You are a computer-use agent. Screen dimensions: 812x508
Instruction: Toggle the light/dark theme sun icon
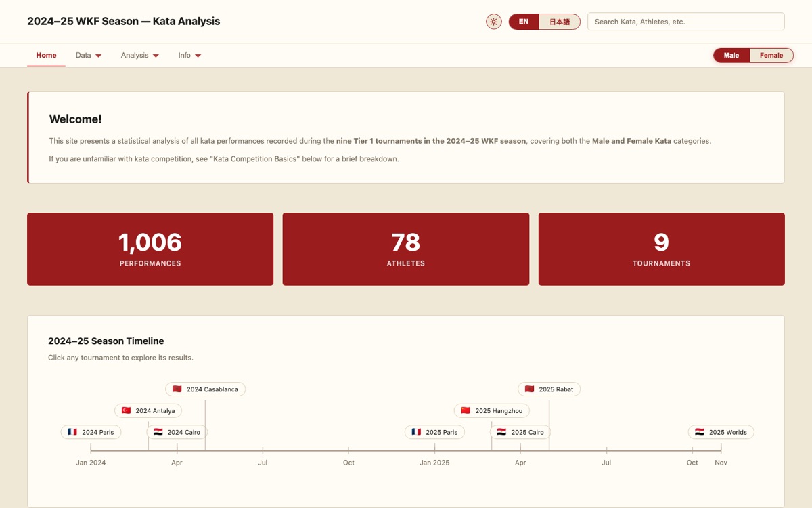494,22
